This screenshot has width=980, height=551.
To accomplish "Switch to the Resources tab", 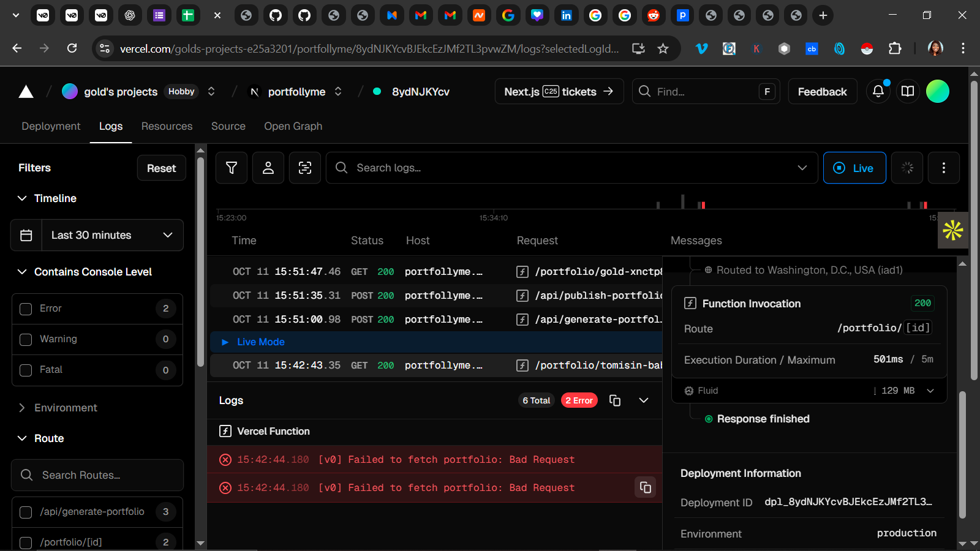I will [x=167, y=126].
